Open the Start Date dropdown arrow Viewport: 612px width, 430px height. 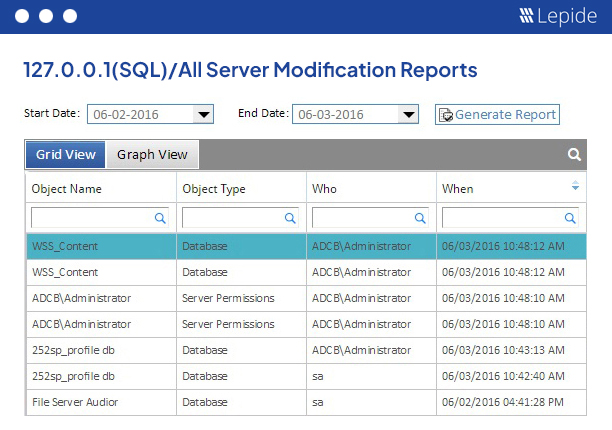[x=203, y=114]
